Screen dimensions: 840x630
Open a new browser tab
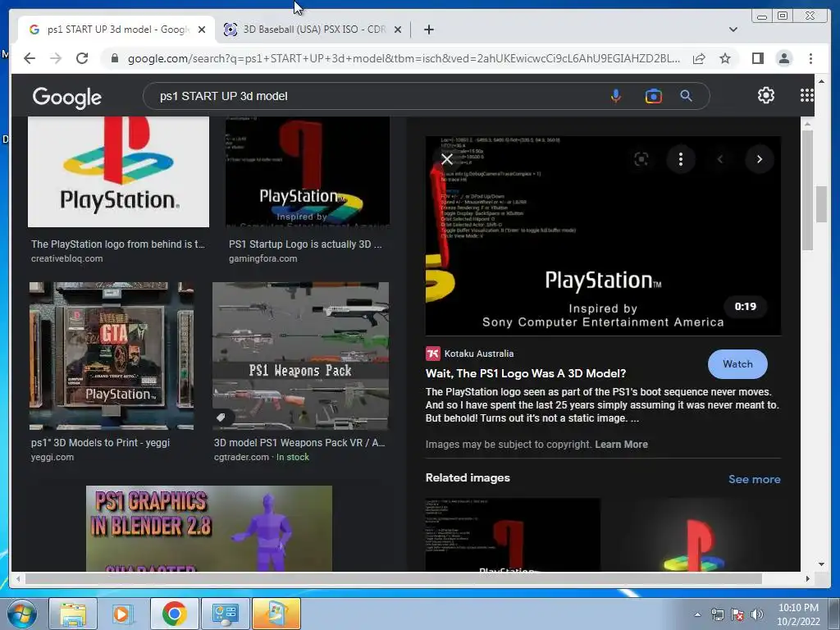[x=428, y=30]
